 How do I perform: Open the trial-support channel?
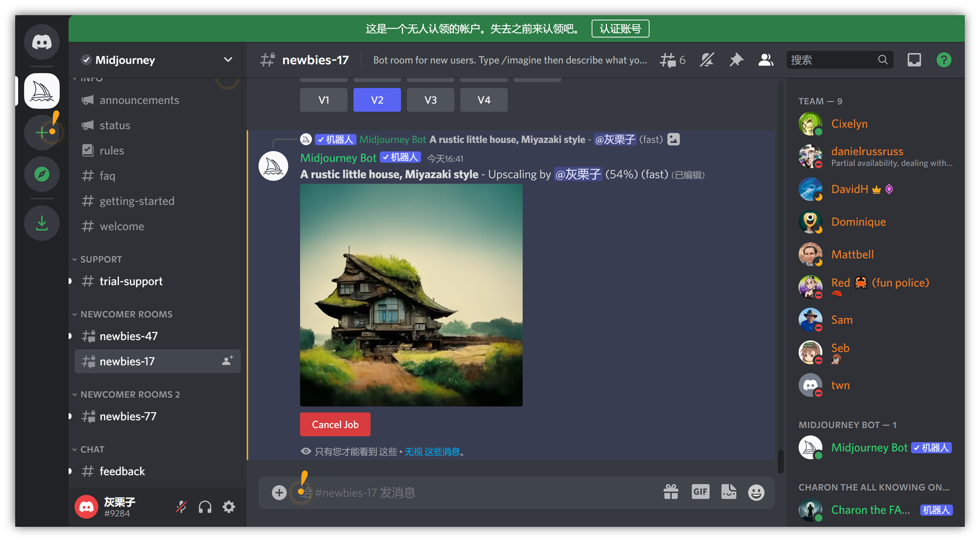[131, 281]
